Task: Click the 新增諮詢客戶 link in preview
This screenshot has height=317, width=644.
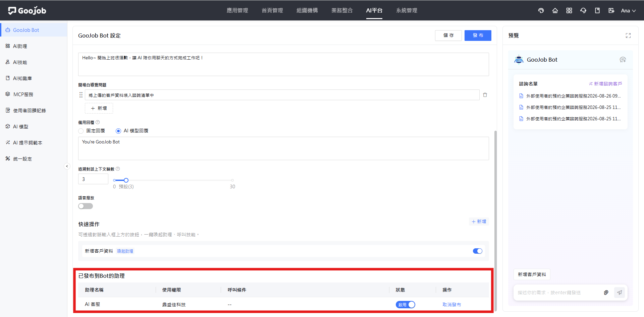Action: tap(605, 84)
